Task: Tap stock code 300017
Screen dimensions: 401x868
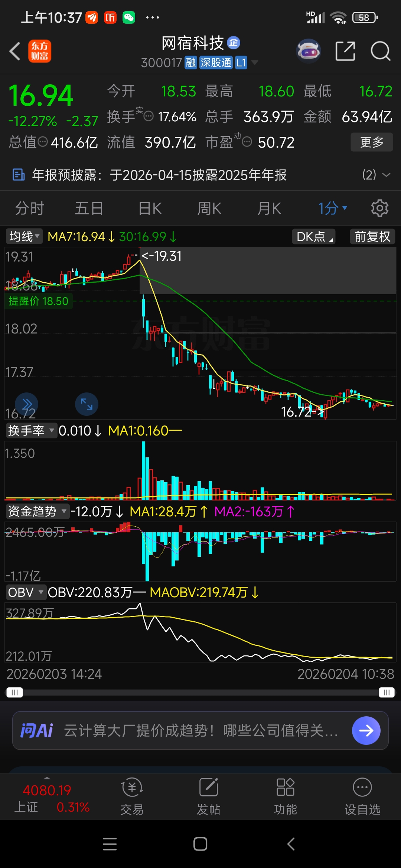Action: 162,63
